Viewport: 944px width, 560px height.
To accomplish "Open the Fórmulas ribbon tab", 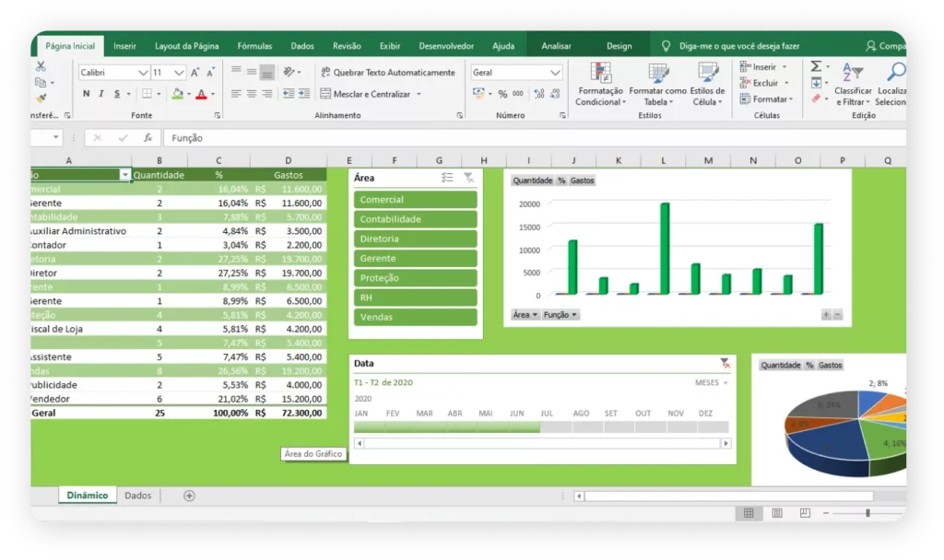I will click(x=254, y=46).
